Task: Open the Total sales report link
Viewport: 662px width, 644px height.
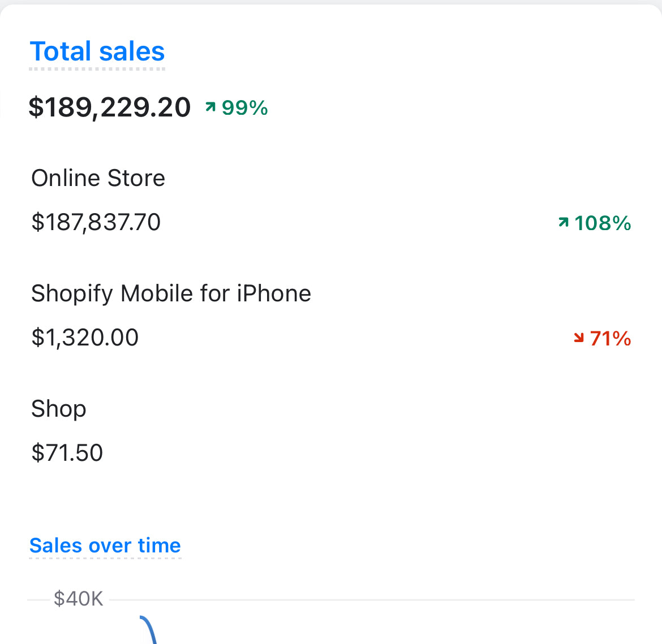Action: tap(97, 51)
